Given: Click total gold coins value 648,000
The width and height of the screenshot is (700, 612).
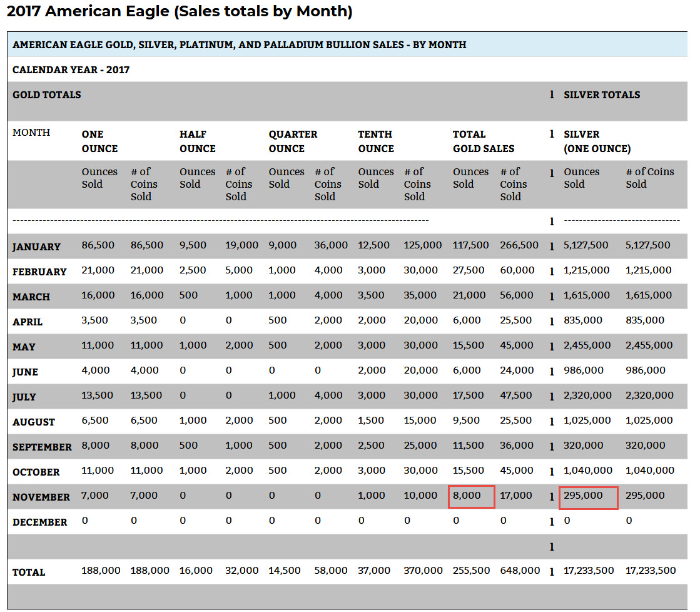Looking at the screenshot, I should (x=520, y=571).
